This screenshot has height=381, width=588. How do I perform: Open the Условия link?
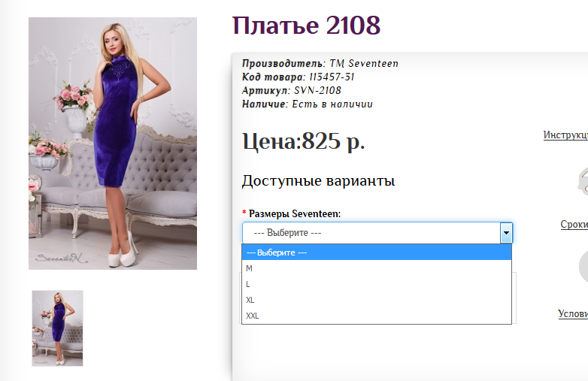572,314
